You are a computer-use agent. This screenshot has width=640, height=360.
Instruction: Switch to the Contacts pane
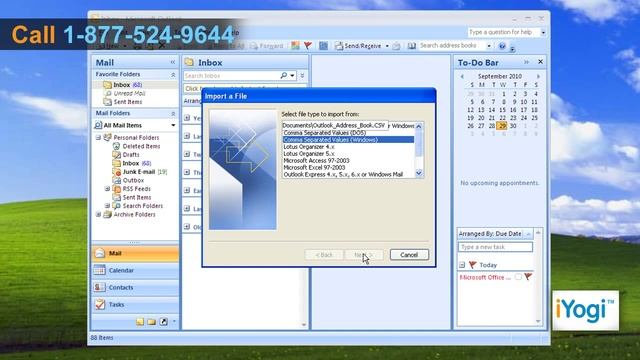(135, 288)
